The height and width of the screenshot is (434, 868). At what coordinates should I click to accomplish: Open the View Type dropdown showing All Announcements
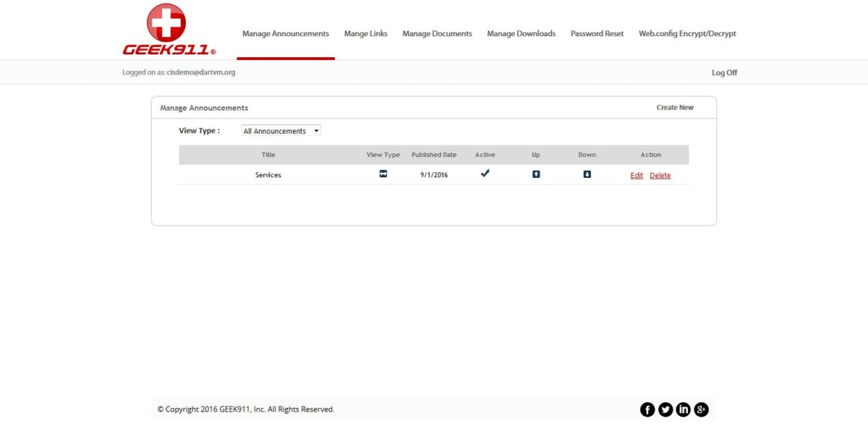click(281, 130)
